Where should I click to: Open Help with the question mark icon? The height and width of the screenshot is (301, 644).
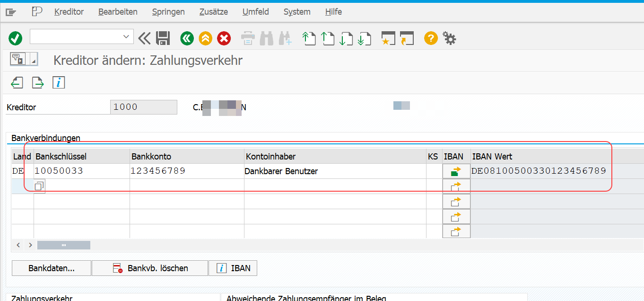tap(430, 38)
